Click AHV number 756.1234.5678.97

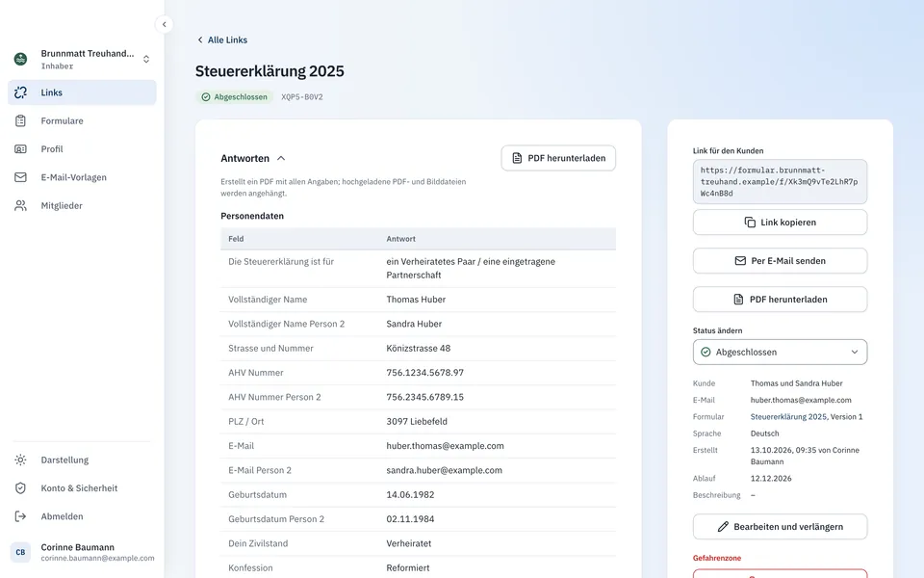pos(424,373)
